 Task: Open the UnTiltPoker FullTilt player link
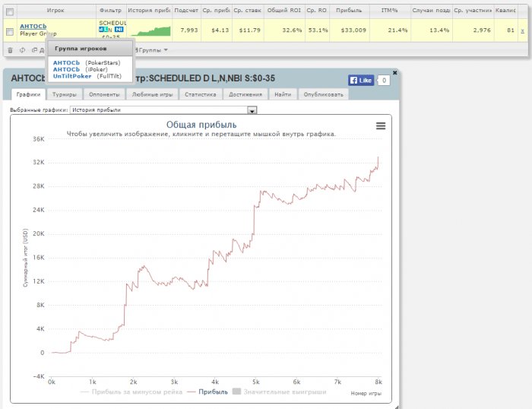[72, 76]
